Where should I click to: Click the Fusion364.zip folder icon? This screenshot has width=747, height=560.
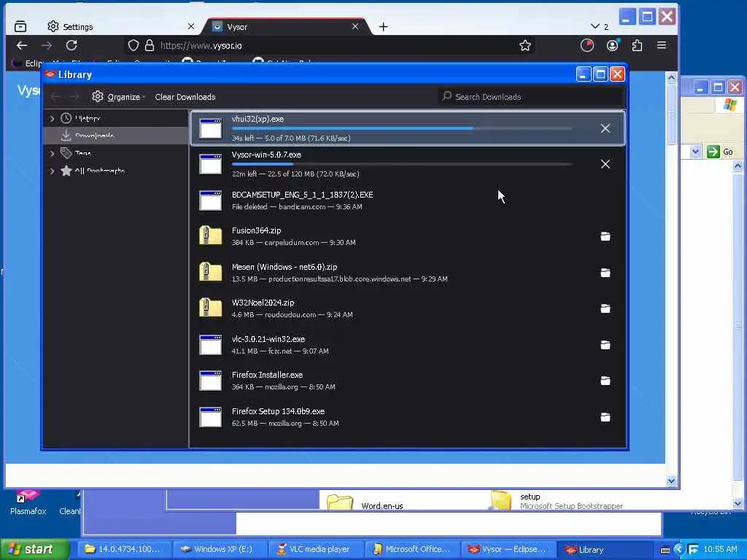point(210,236)
